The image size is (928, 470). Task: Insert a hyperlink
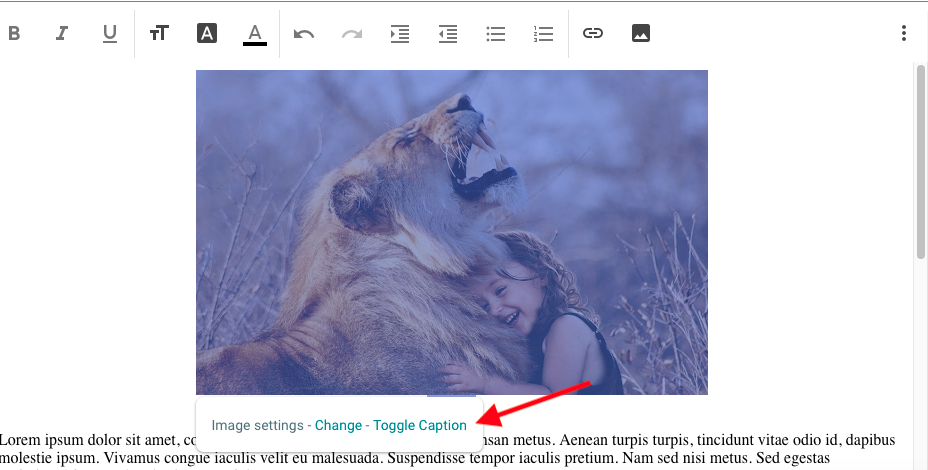(593, 33)
